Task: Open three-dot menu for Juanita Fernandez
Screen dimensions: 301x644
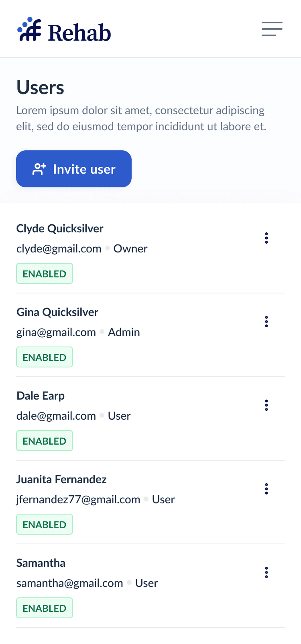Action: point(266,489)
